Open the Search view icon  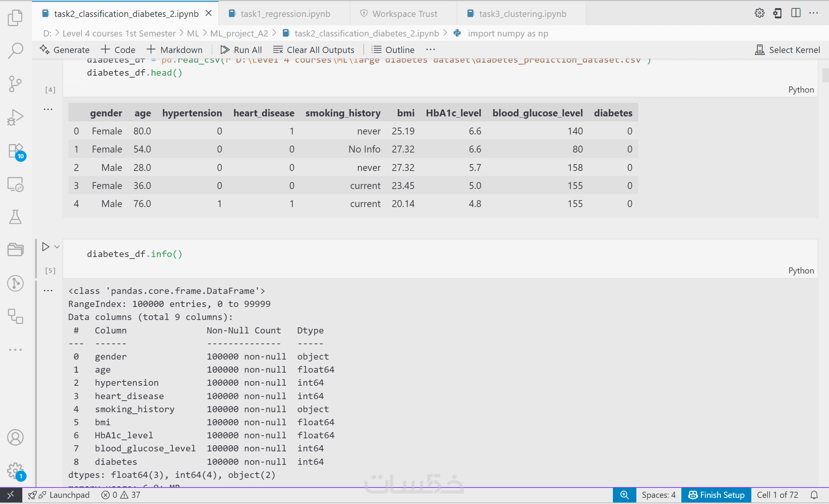tap(15, 50)
